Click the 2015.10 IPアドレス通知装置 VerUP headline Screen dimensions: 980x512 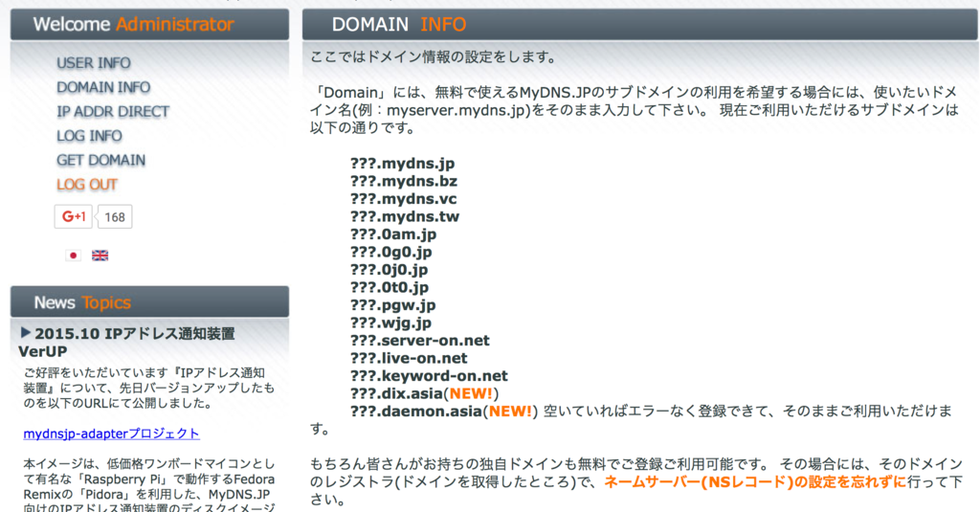tap(127, 342)
